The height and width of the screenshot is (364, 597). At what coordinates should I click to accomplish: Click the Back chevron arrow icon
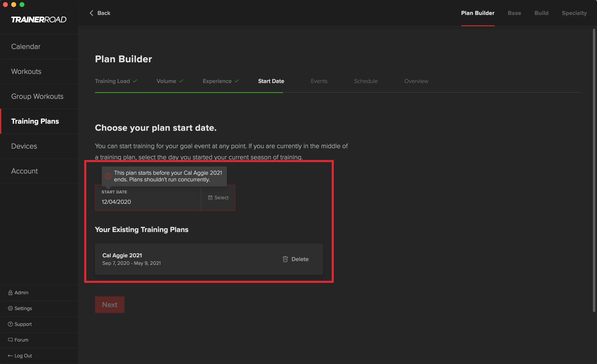click(x=91, y=13)
